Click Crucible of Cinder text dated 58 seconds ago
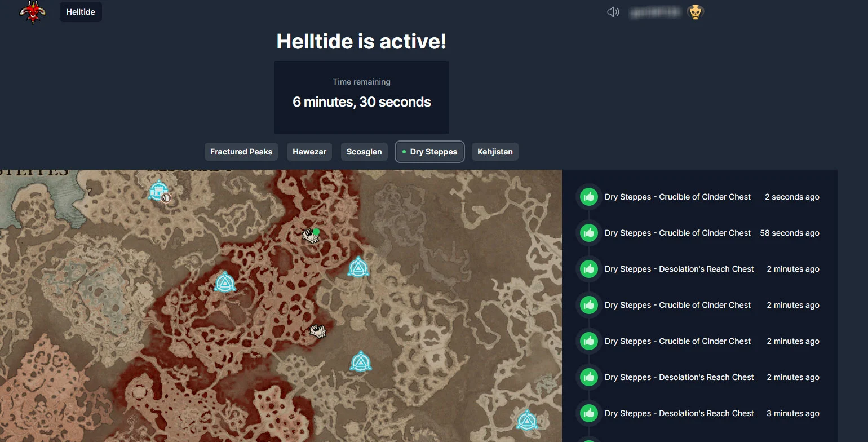Viewport: 868px width, 442px height. pyautogui.click(x=677, y=233)
